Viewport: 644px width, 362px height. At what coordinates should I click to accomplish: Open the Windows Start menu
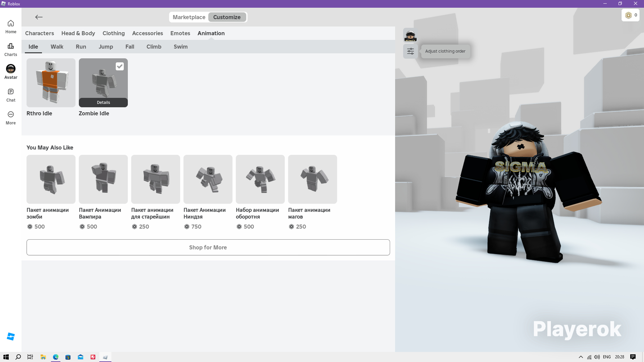coord(6,357)
